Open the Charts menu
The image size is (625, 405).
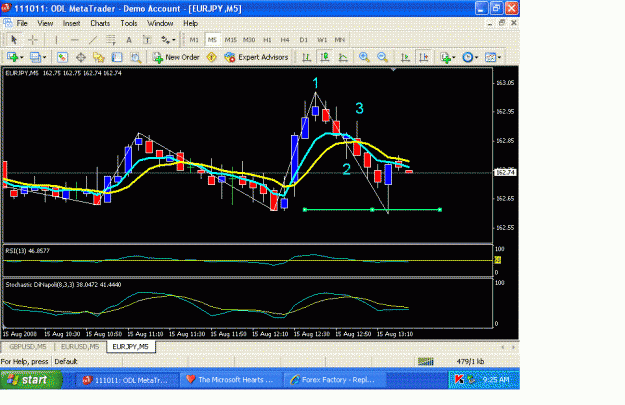[x=100, y=24]
